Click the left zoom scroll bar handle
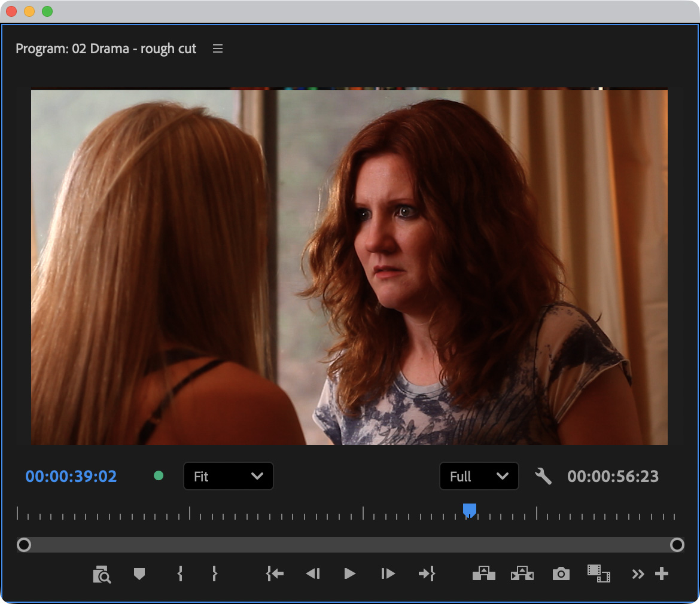This screenshot has width=700, height=604. tap(24, 545)
